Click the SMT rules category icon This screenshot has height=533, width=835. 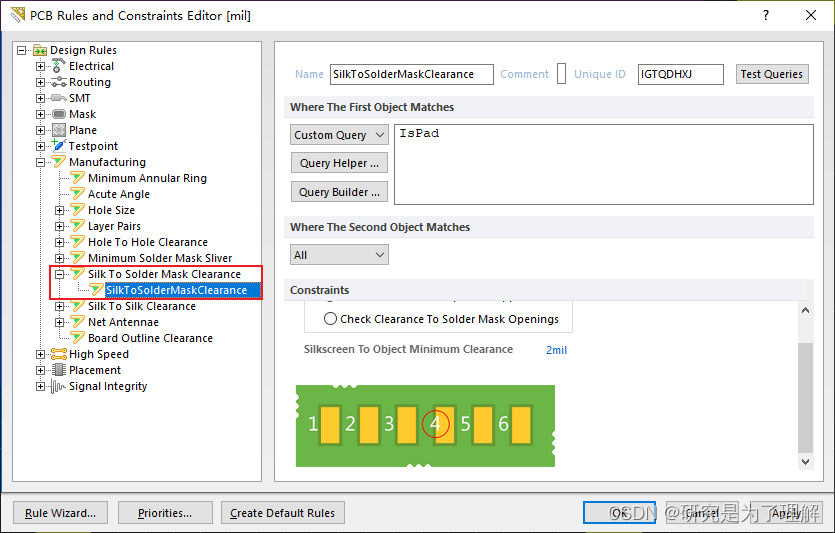(x=59, y=99)
